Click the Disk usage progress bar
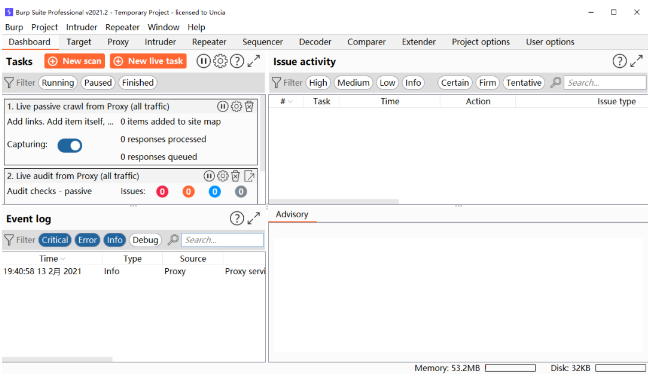This screenshot has width=651, height=379. (x=621, y=368)
